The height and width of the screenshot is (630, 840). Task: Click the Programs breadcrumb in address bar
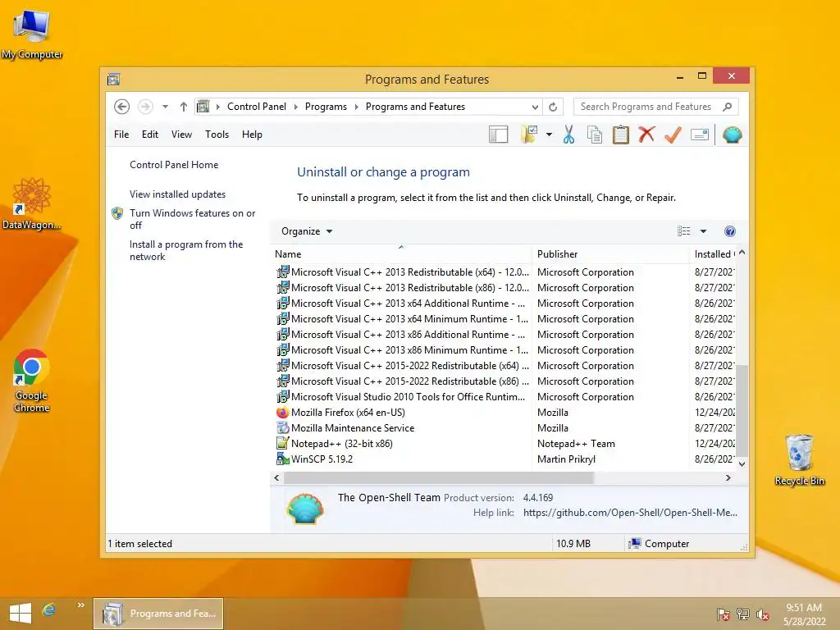[326, 107]
